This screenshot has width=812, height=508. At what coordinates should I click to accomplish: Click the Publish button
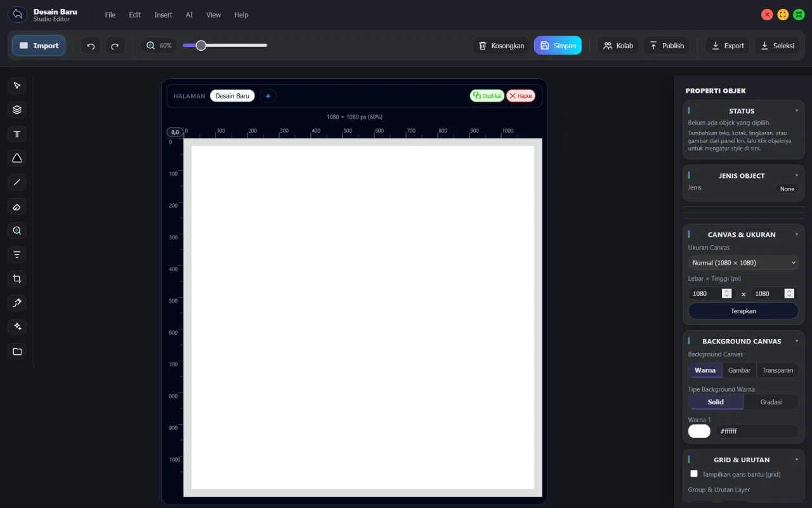coord(667,46)
